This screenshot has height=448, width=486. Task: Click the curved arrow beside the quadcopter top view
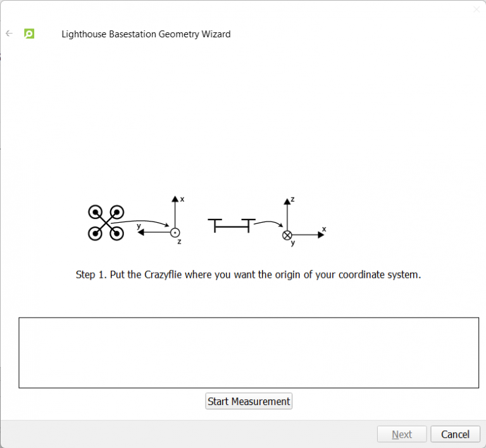144,223
